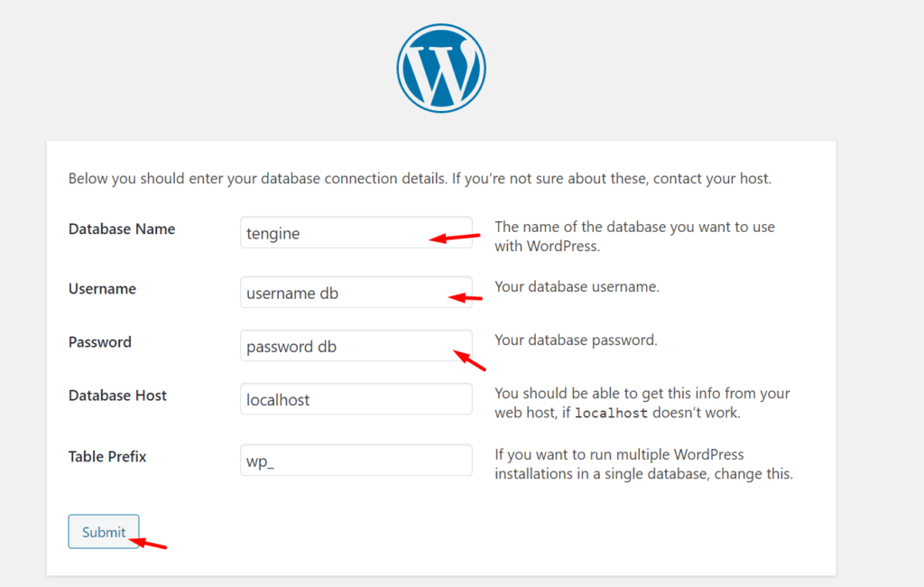Screen dimensions: 924x587
Task: Click the red arrow pointing at tengine field
Action: 455,238
